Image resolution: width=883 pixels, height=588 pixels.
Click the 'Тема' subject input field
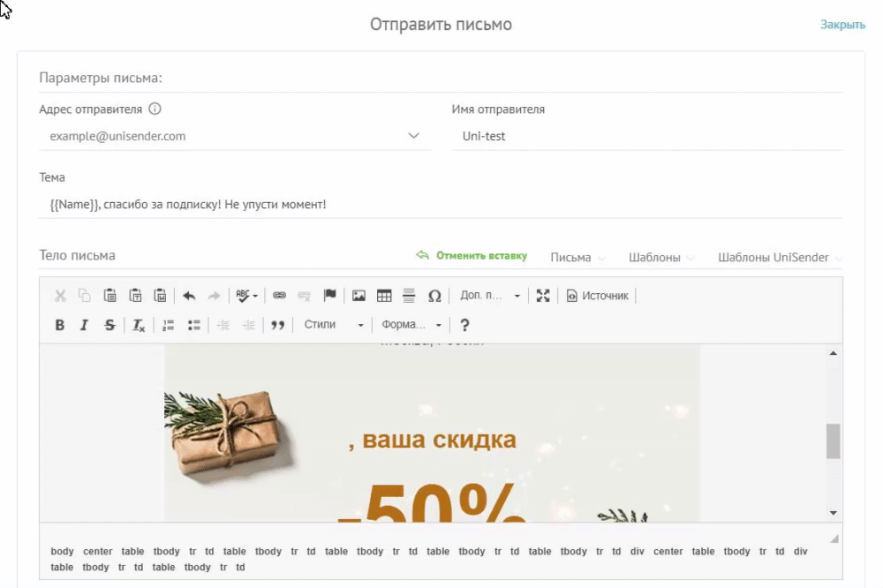(x=441, y=205)
